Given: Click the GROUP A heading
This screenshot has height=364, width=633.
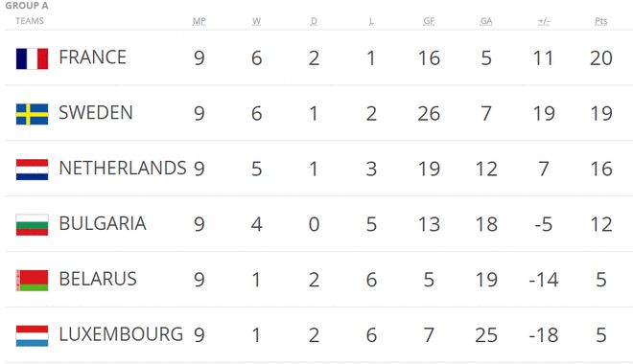Looking at the screenshot, I should tap(27, 6).
